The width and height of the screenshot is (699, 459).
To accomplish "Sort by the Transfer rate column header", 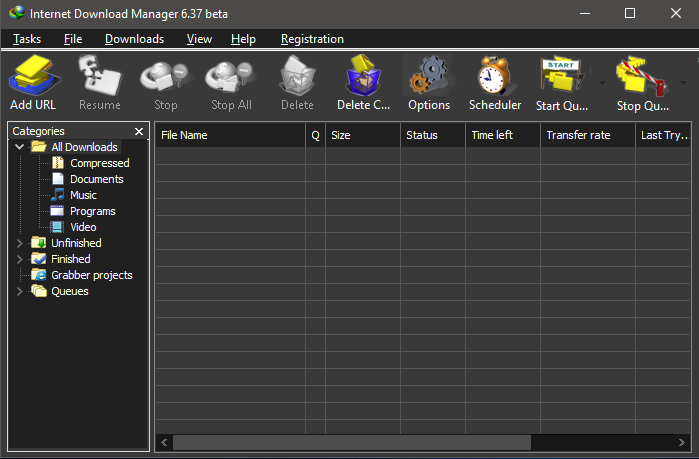I will [x=588, y=135].
